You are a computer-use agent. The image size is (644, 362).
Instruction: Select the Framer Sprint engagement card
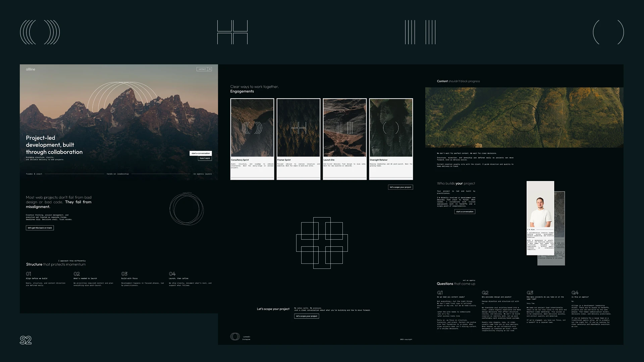pyautogui.click(x=299, y=139)
